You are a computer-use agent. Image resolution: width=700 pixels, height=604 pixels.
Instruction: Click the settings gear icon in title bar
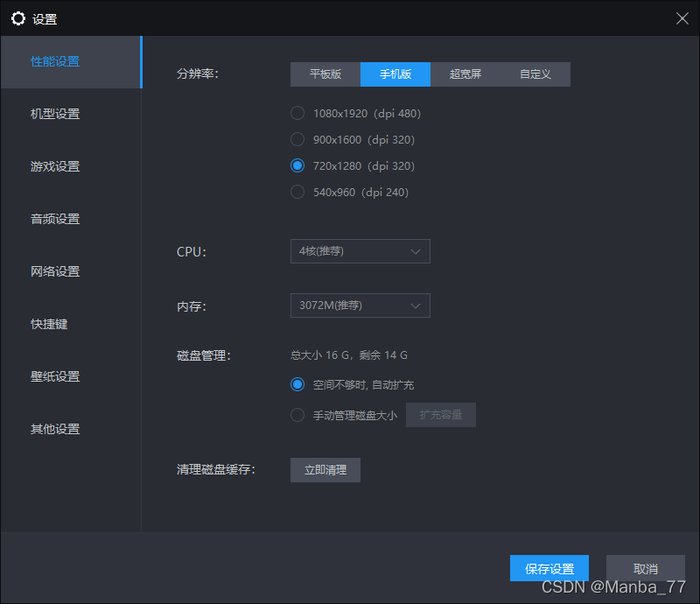(x=18, y=18)
